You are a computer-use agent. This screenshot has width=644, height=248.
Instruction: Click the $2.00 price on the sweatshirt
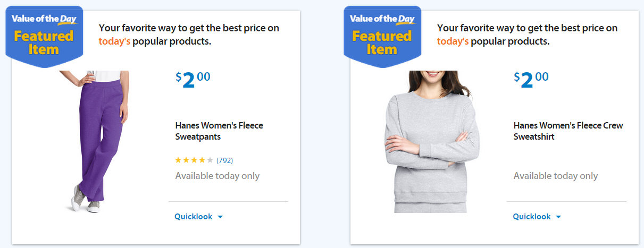[x=531, y=80]
